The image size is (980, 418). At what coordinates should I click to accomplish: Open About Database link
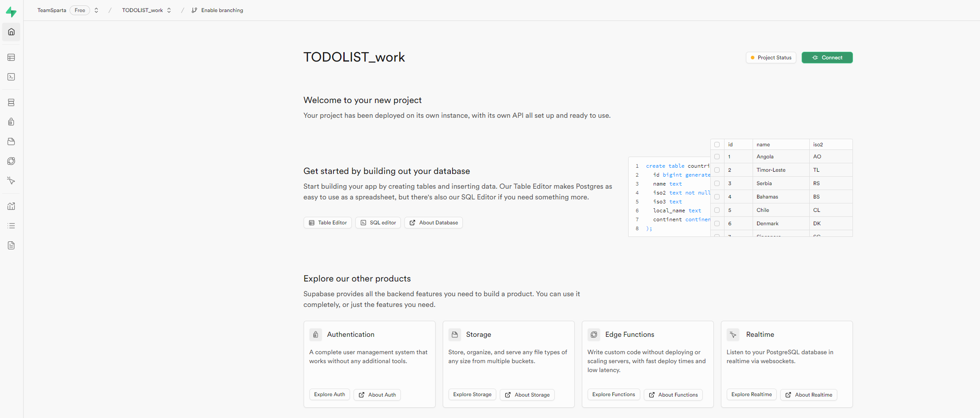[x=433, y=223]
